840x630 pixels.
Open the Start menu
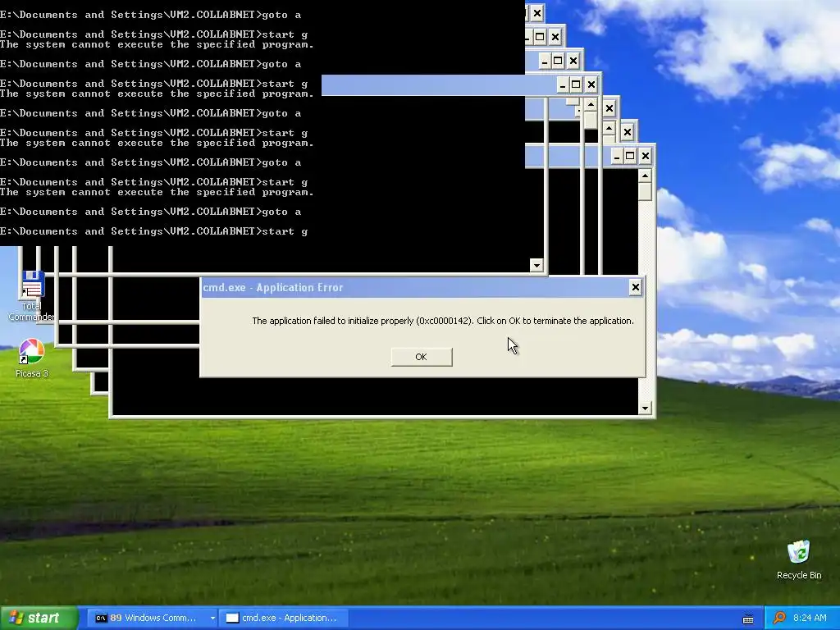coord(39,618)
